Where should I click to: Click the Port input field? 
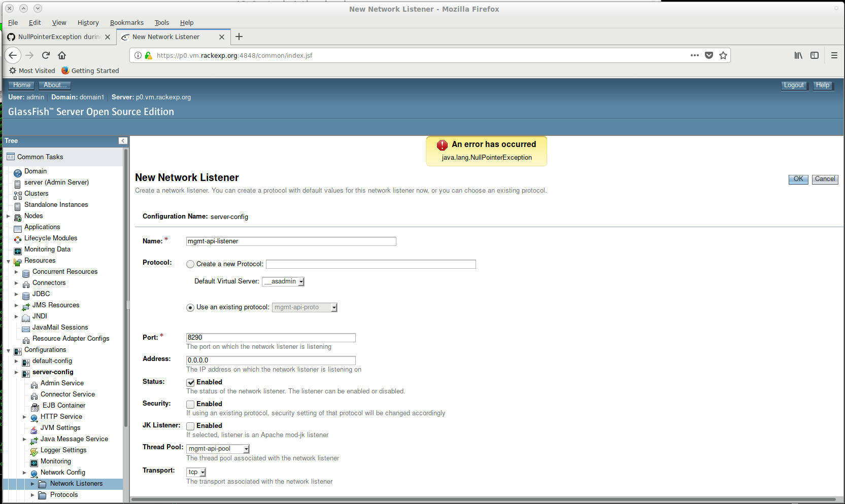click(271, 338)
